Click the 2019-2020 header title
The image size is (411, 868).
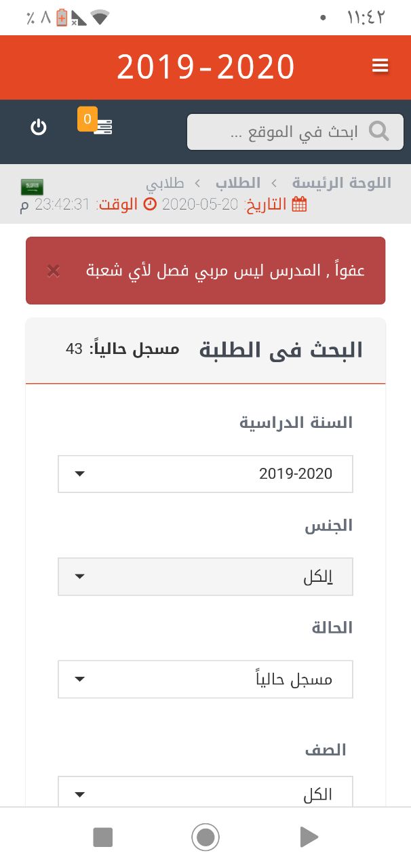pyautogui.click(x=206, y=67)
